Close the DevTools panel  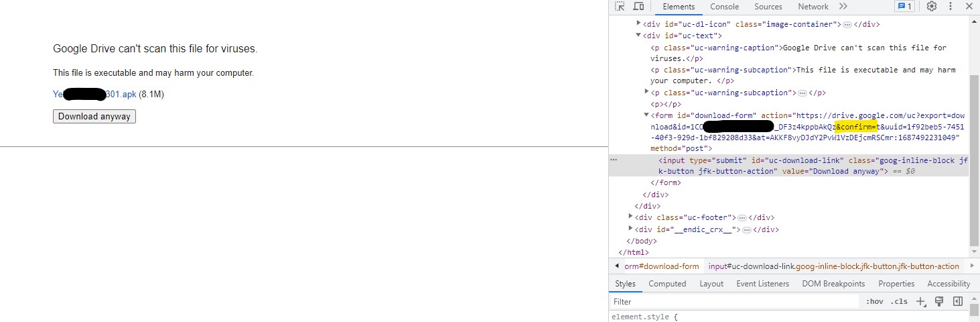(x=969, y=7)
